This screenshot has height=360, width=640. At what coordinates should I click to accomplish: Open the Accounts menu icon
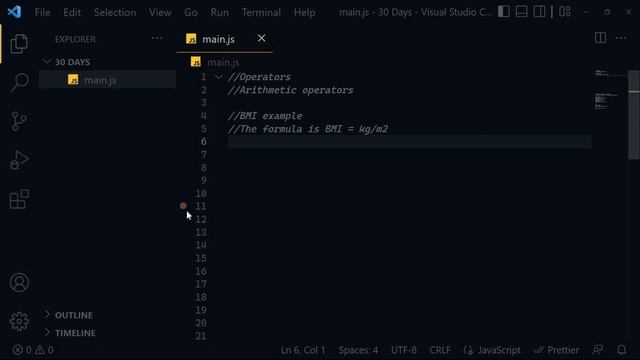coord(19,282)
